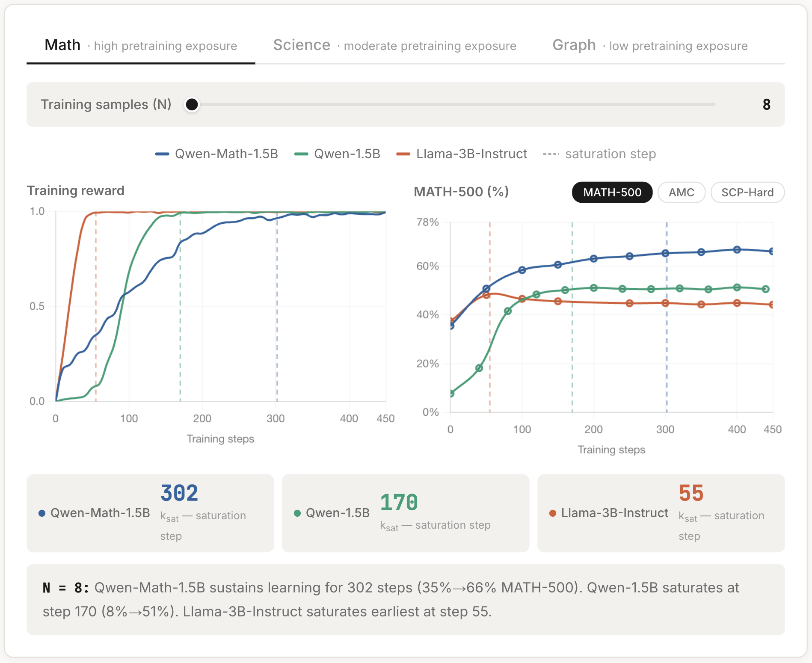
Task: Click the orange data point at step 400 on MATH-500 chart
Action: [737, 303]
